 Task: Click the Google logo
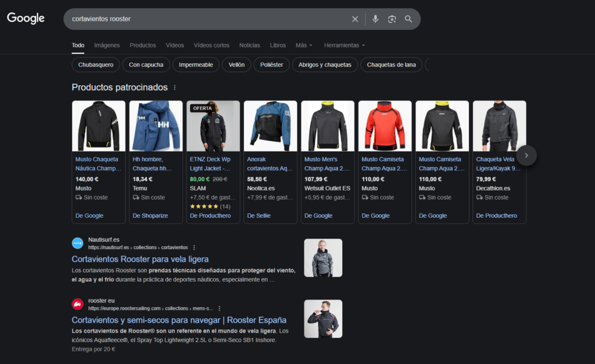(x=26, y=19)
